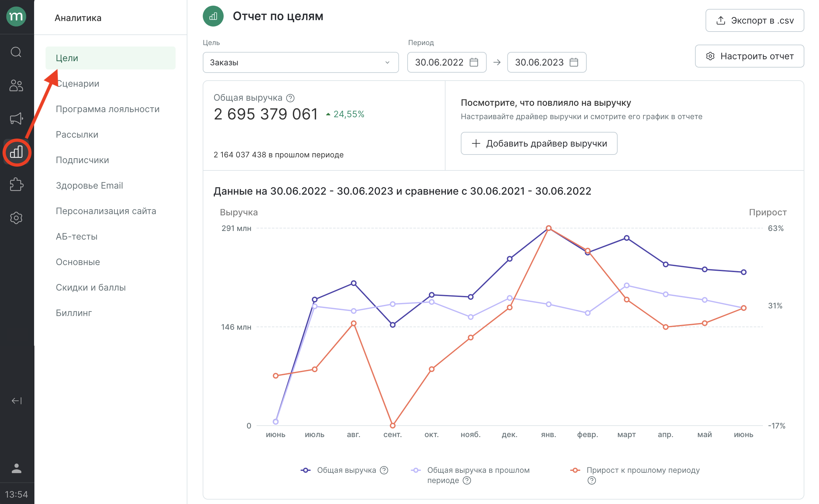Screen dimensions: 819x504
Task: Open the customers people icon
Action: (x=16, y=85)
